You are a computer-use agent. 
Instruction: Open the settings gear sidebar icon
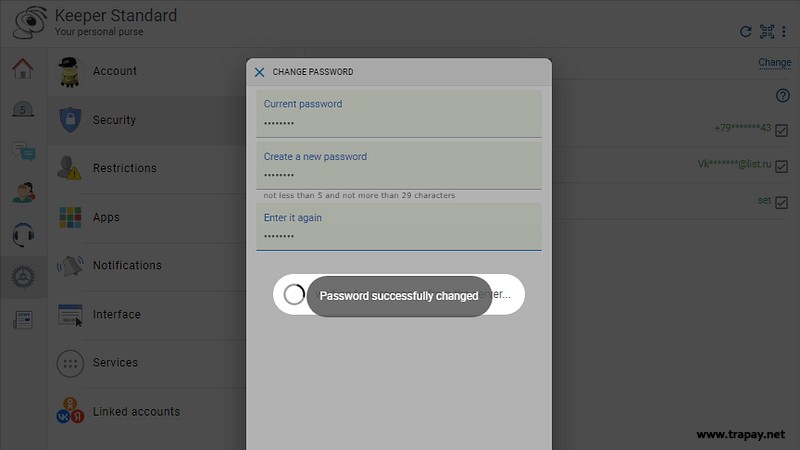22,277
